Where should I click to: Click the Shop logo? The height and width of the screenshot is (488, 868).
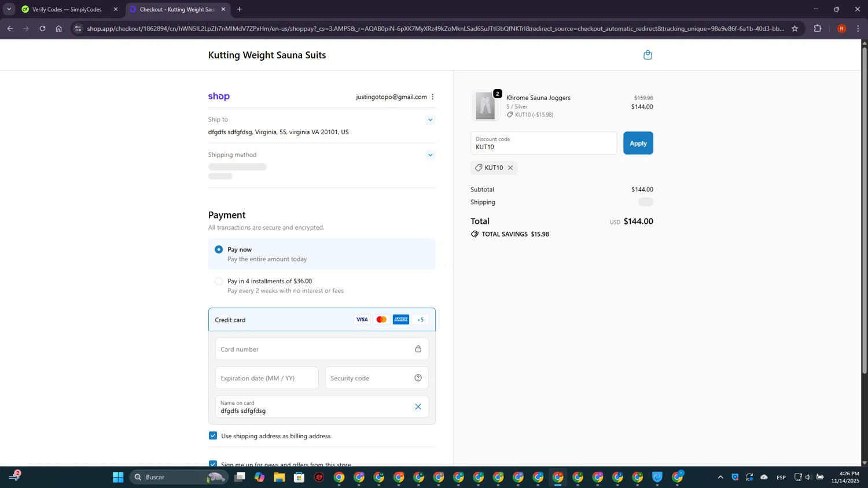[219, 97]
